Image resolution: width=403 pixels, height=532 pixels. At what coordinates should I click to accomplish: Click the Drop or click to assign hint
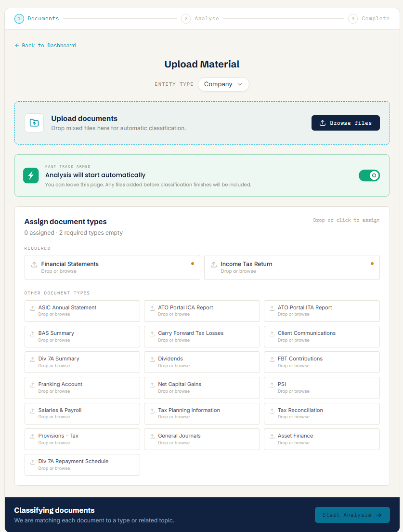point(346,220)
